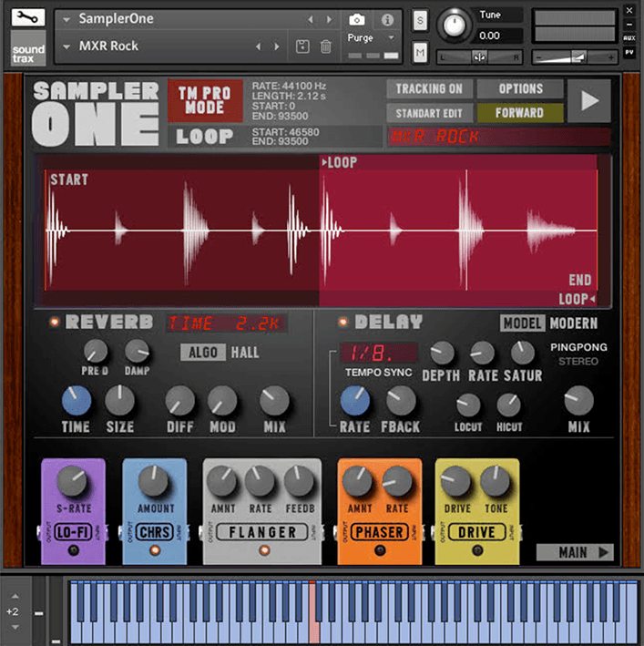644x646 pixels.
Task: Expand the MXR Rock preset dropdown arrow
Action: click(66, 46)
